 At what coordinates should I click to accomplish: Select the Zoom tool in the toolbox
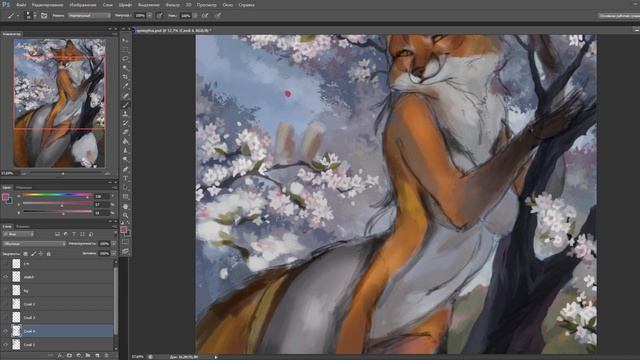[x=125, y=216]
